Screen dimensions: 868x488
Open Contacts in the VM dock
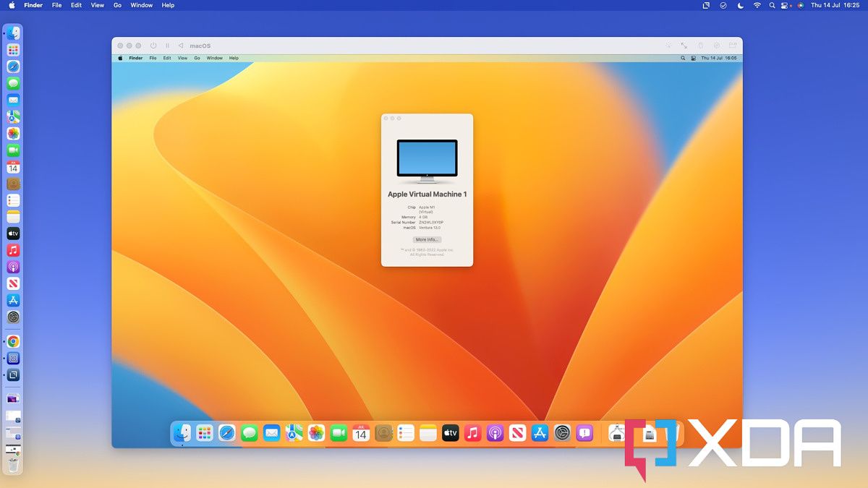[x=383, y=433]
